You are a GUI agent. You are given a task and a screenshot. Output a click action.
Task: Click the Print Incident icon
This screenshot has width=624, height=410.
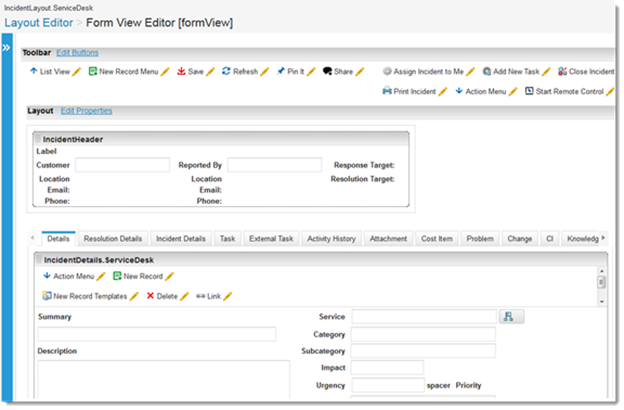click(x=387, y=91)
